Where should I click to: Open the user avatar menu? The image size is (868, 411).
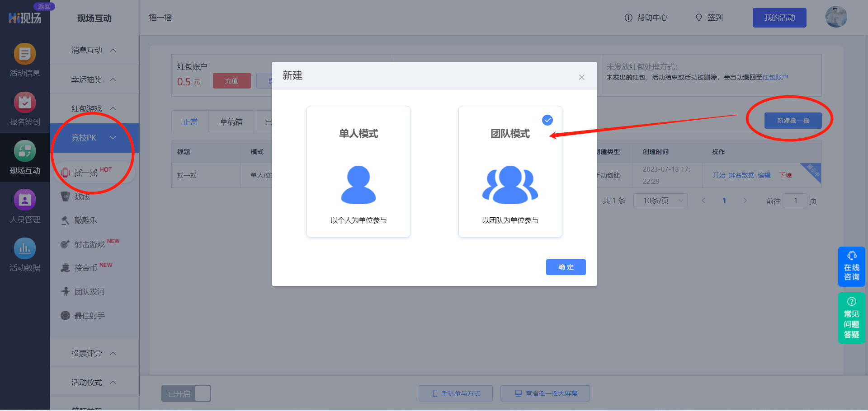tap(836, 17)
